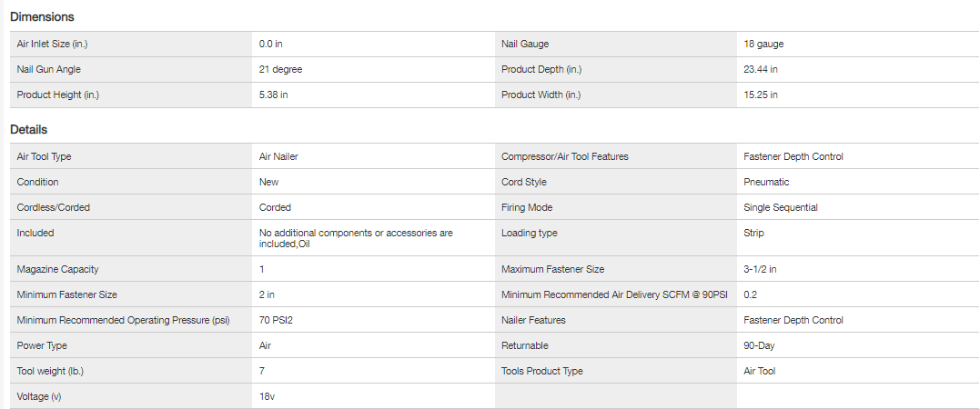Select the Returnable value 90-Day
The height and width of the screenshot is (409, 980).
tap(759, 345)
